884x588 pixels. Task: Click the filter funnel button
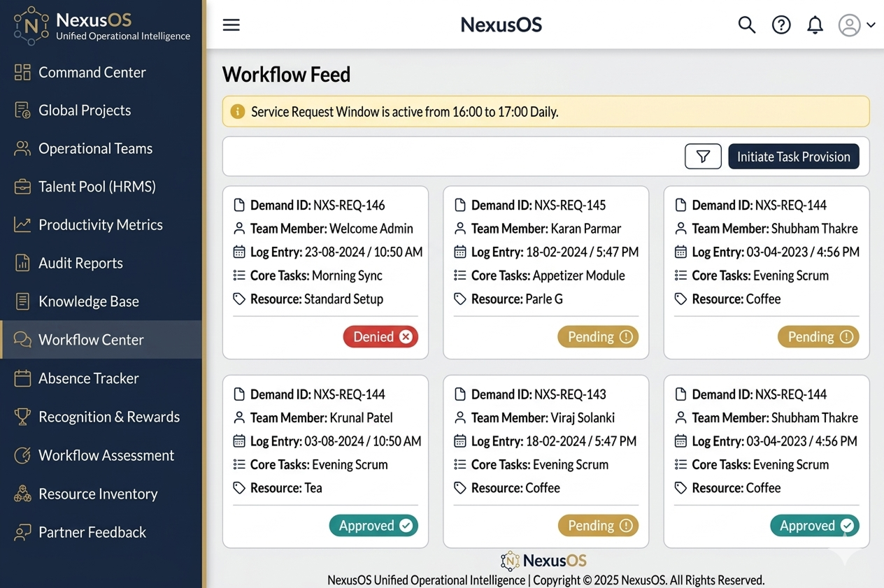click(x=703, y=157)
